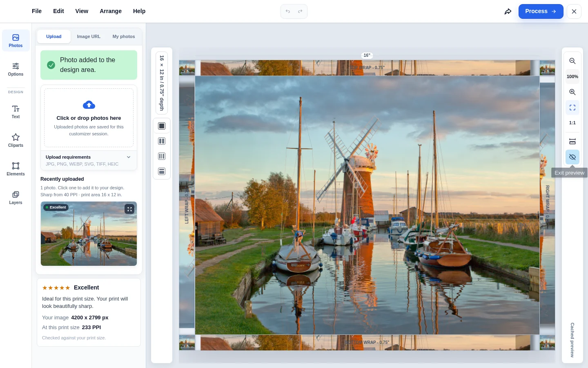Select the single-panel canvas layout

pos(162,126)
